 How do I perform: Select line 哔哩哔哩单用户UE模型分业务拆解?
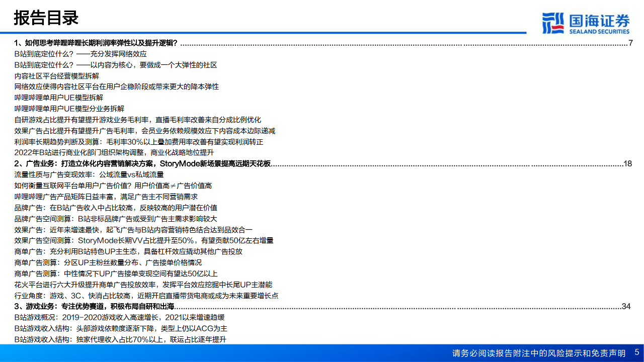tap(69, 109)
